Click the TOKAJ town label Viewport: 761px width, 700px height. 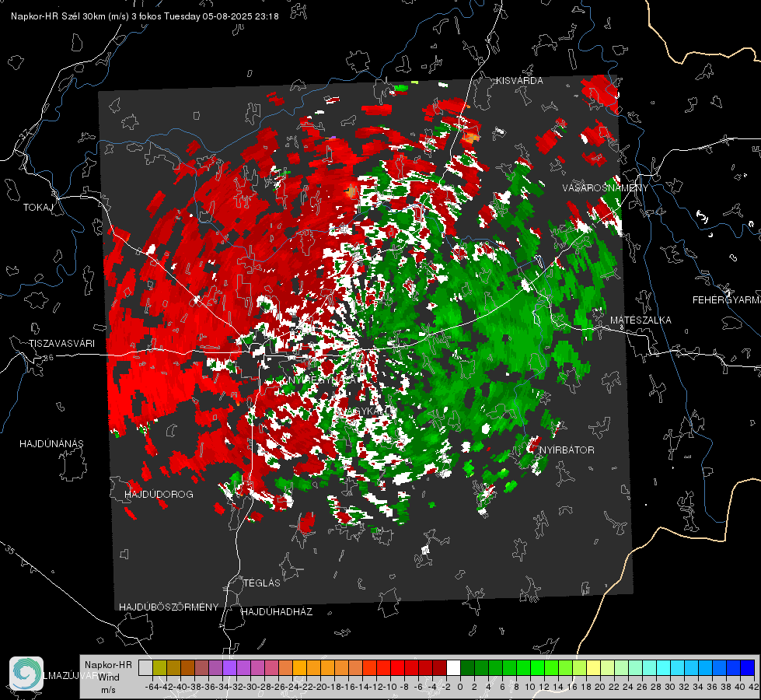(x=38, y=208)
